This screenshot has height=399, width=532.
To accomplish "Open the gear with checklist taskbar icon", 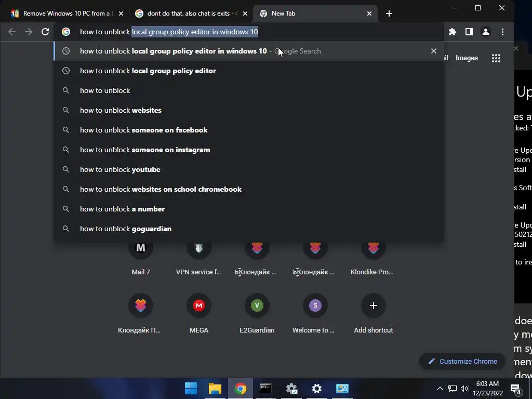I will coord(291,389).
